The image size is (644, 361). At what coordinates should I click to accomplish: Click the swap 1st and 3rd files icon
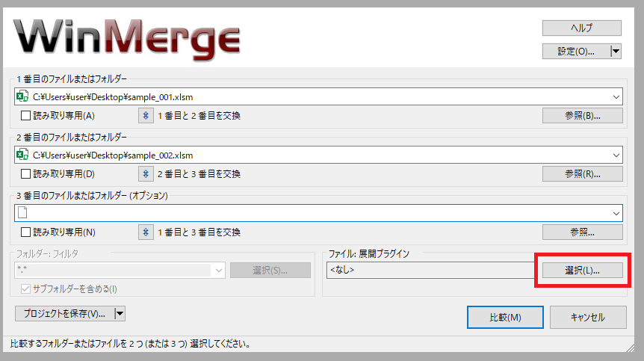(146, 232)
